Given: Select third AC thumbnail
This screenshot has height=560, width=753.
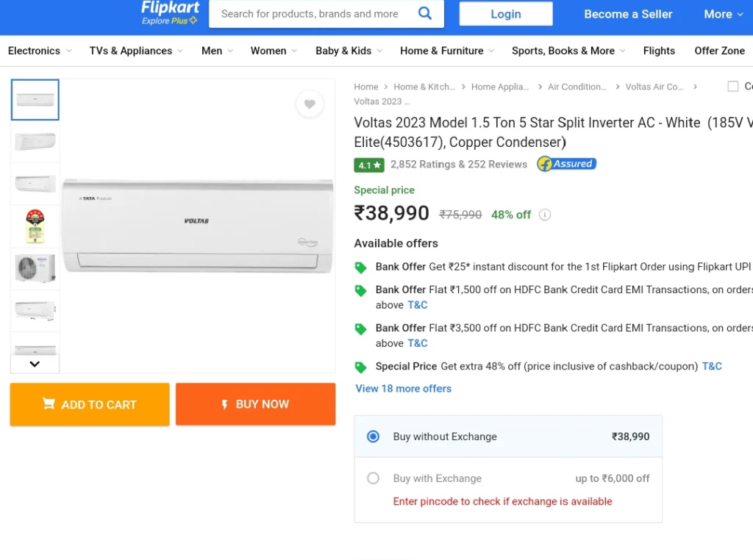Looking at the screenshot, I should [x=35, y=184].
